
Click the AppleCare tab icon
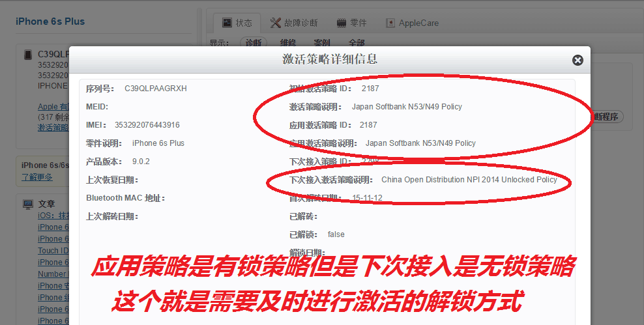coord(390,23)
